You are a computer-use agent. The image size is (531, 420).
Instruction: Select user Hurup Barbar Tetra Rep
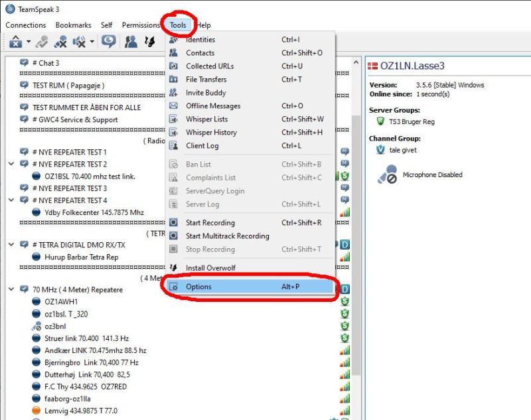(x=81, y=257)
